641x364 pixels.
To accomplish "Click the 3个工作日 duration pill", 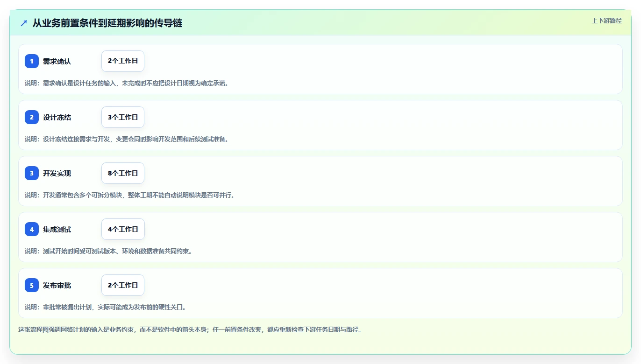I will click(123, 117).
